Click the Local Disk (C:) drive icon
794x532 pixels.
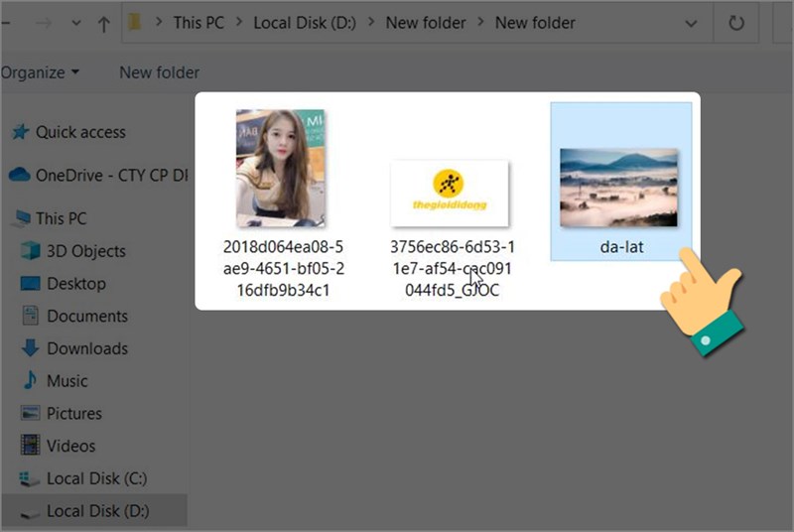[x=29, y=478]
